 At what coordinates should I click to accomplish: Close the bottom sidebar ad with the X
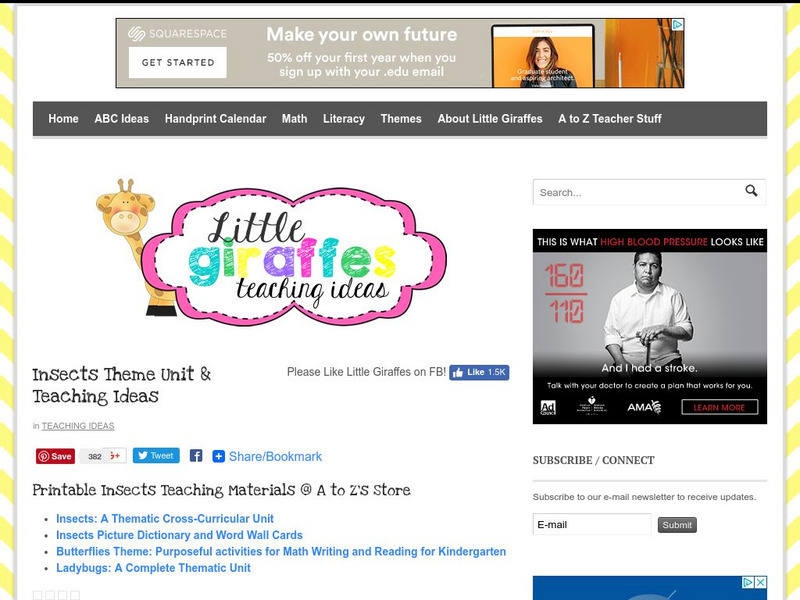pyautogui.click(x=760, y=582)
